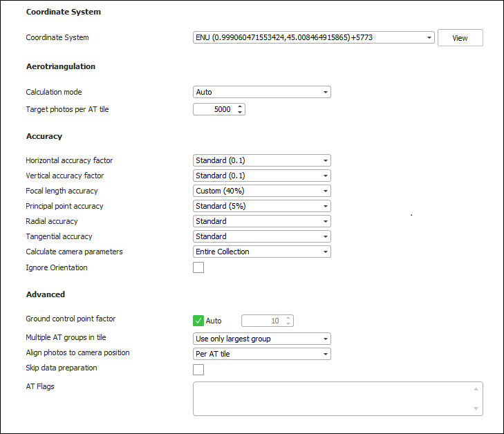Open Principal point accuracy dropdown
The height and width of the screenshot is (434, 504).
[x=261, y=206]
